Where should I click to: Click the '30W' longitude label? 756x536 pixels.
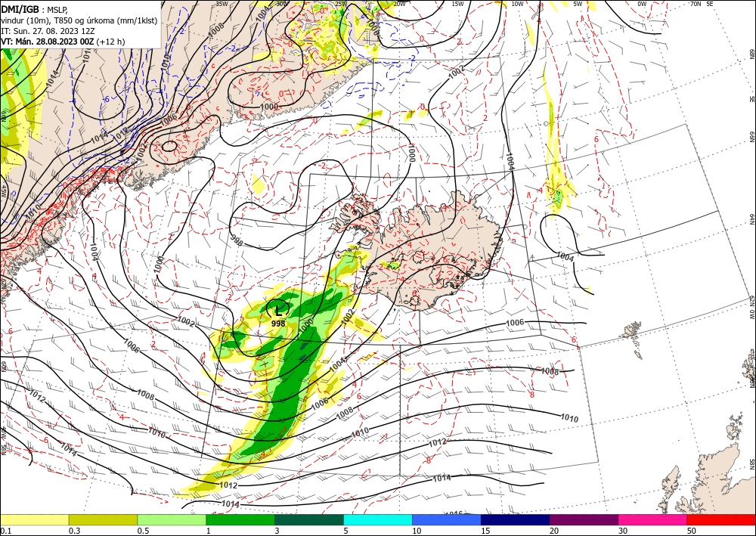pos(281,4)
